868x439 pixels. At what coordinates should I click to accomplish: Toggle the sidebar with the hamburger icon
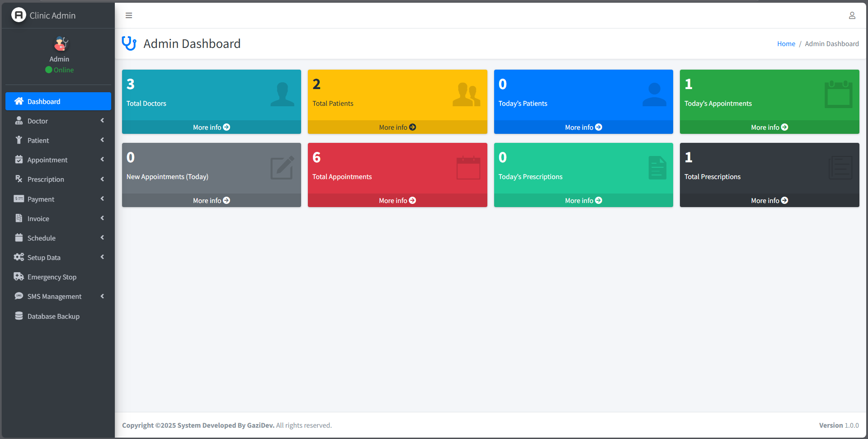[x=129, y=15]
